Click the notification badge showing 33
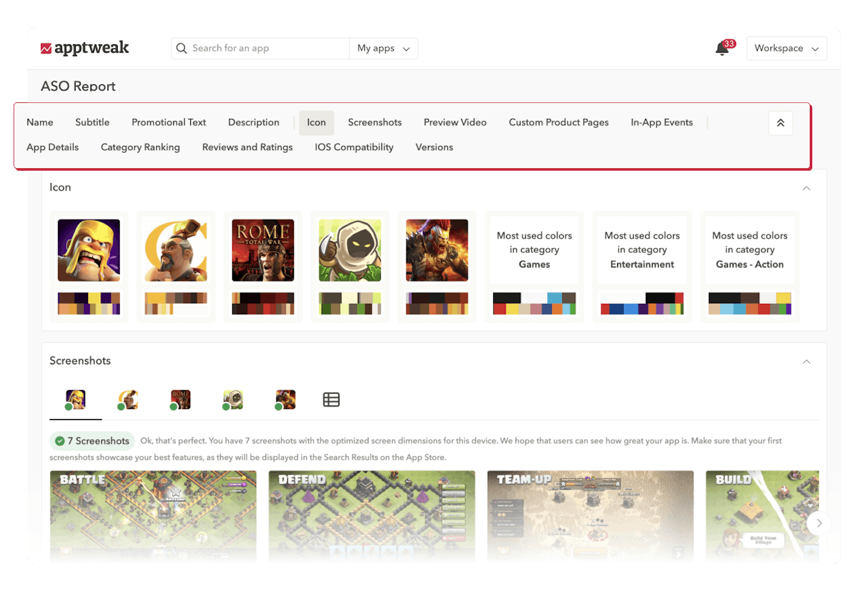 point(728,43)
